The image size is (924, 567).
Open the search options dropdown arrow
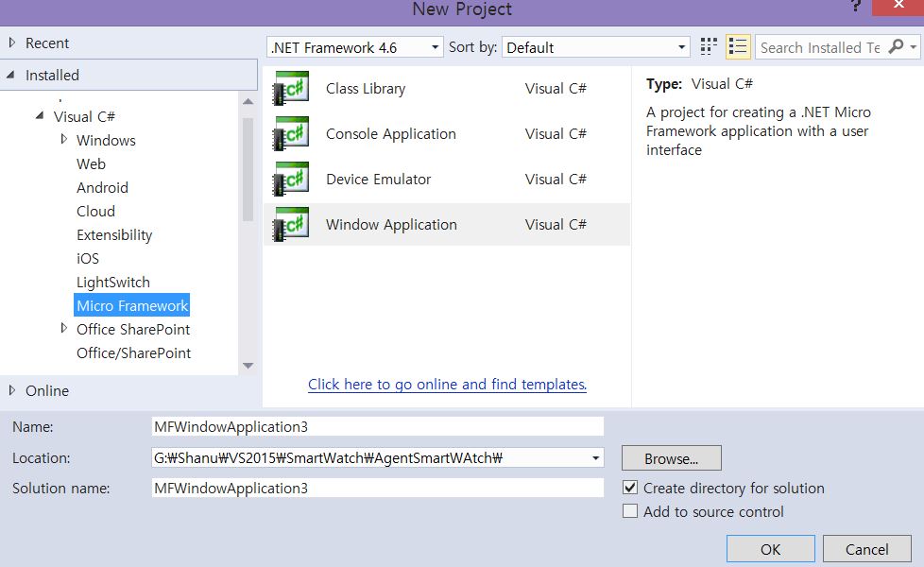pos(914,46)
